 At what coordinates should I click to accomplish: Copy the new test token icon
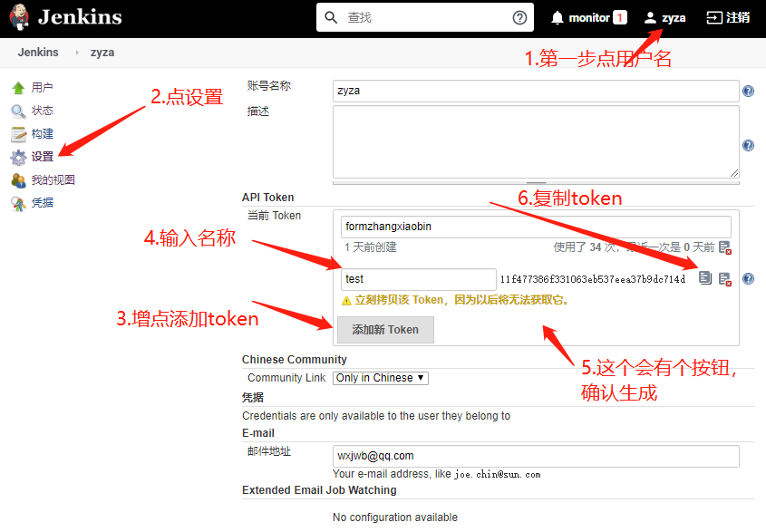(x=705, y=278)
